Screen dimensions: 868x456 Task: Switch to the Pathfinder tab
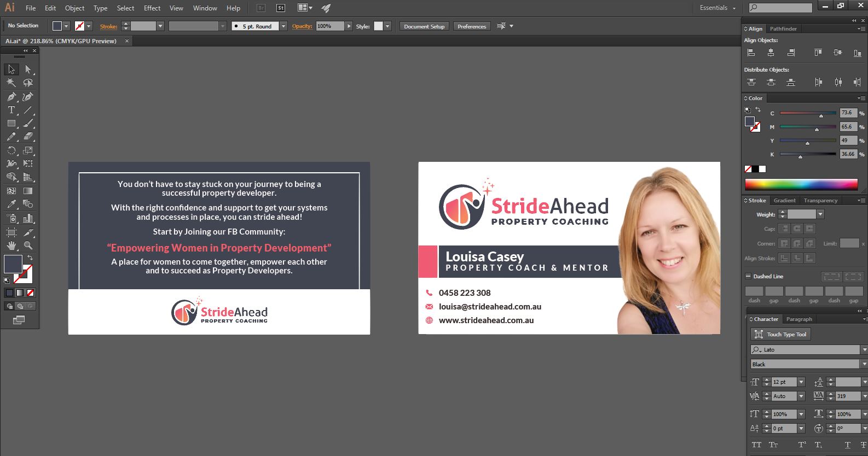point(783,28)
